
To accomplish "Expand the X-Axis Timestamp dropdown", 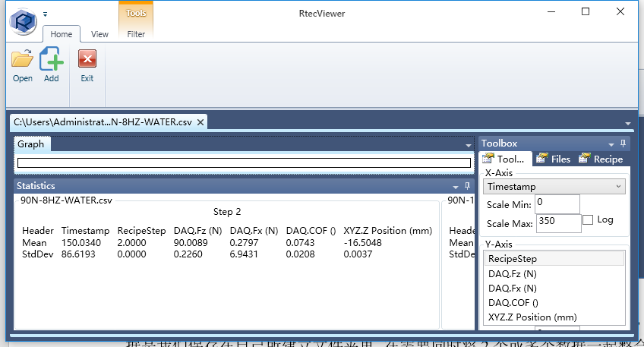I will point(618,186).
